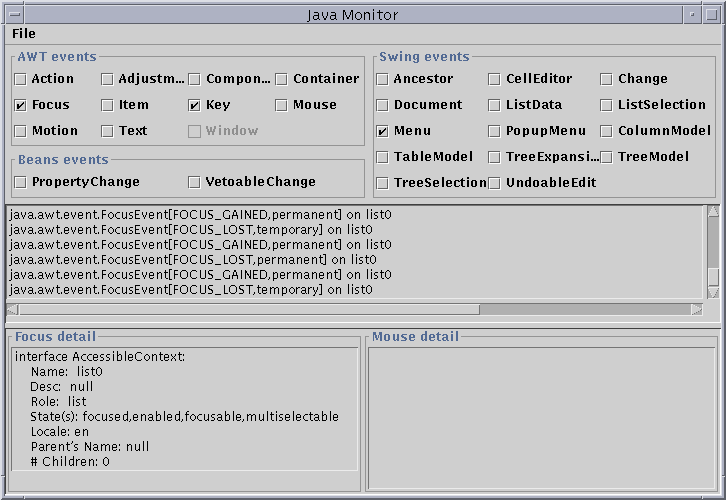The height and width of the screenshot is (500, 726).
Task: Minimize the Java Monitor window
Action: (692, 14)
